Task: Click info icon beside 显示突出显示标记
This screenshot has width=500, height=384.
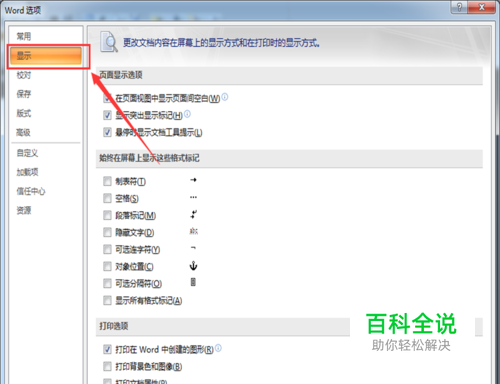Action: point(187,114)
